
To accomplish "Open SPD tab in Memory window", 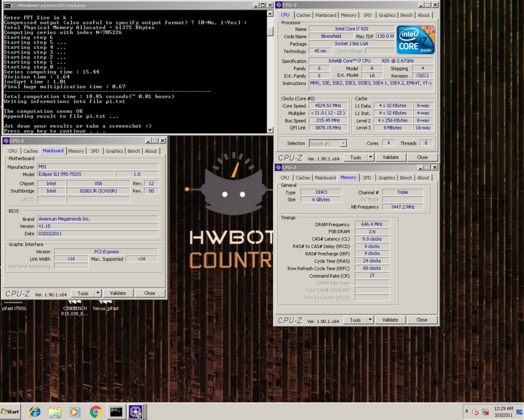I will [367, 178].
